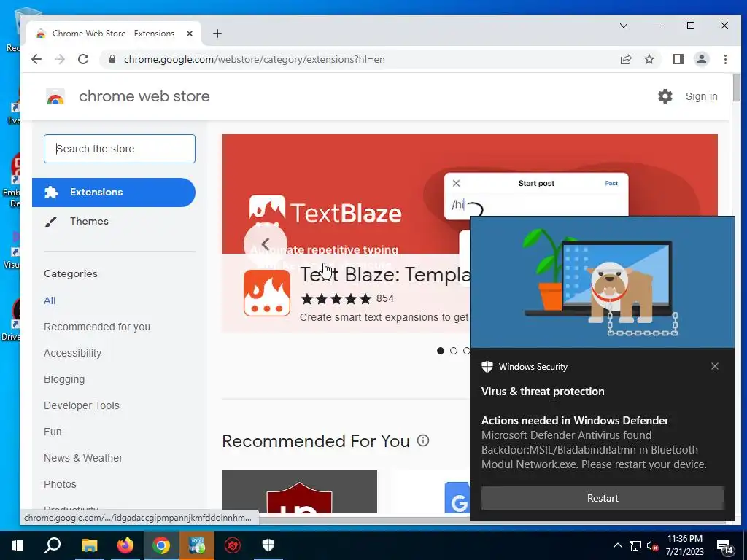Viewport: 747px width, 560px height.
Task: Click the Address bar URL
Action: 254,59
